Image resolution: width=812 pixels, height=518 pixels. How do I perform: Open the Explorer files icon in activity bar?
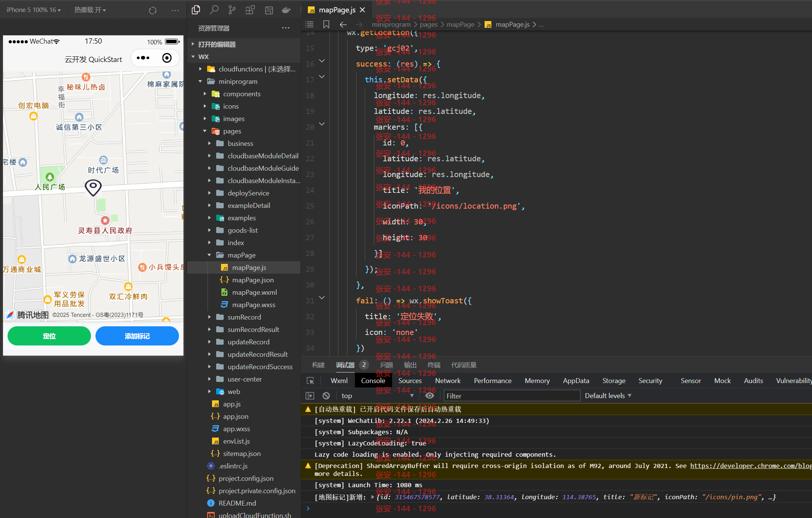196,10
